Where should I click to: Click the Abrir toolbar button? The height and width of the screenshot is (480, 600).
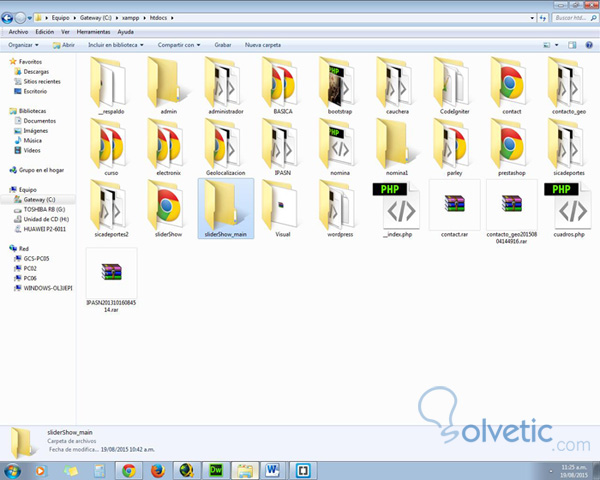[x=64, y=45]
